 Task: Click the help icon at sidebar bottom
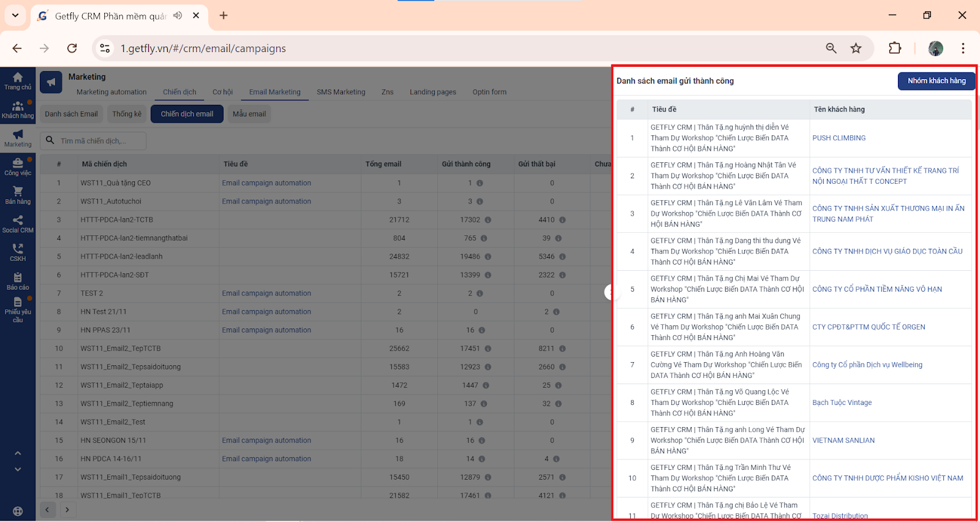click(18, 512)
